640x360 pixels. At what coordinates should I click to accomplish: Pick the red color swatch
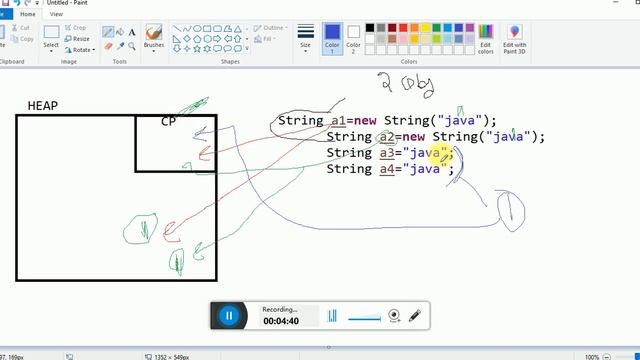click(x=403, y=28)
